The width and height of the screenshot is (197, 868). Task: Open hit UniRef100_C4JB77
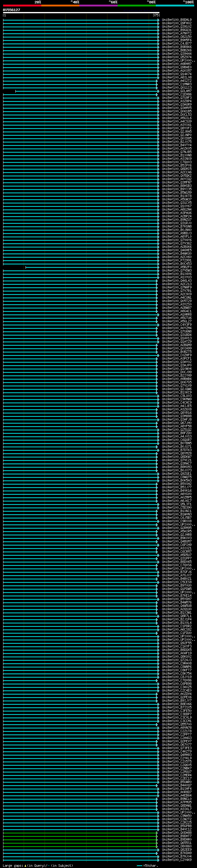[177, 43]
